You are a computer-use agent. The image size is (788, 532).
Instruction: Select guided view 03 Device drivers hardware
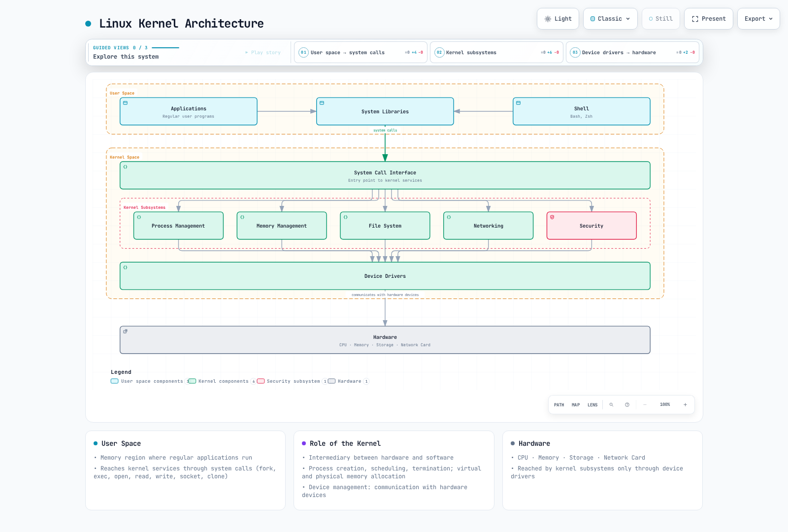pyautogui.click(x=632, y=52)
